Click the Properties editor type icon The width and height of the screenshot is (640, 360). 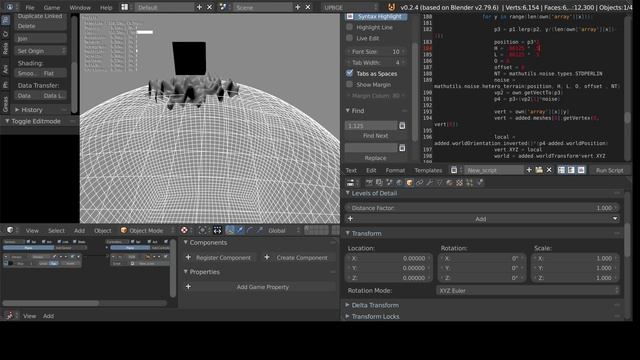coord(350,182)
